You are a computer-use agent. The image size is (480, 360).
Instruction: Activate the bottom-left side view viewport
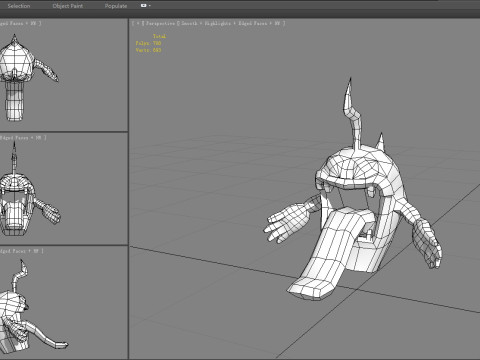(x=63, y=302)
